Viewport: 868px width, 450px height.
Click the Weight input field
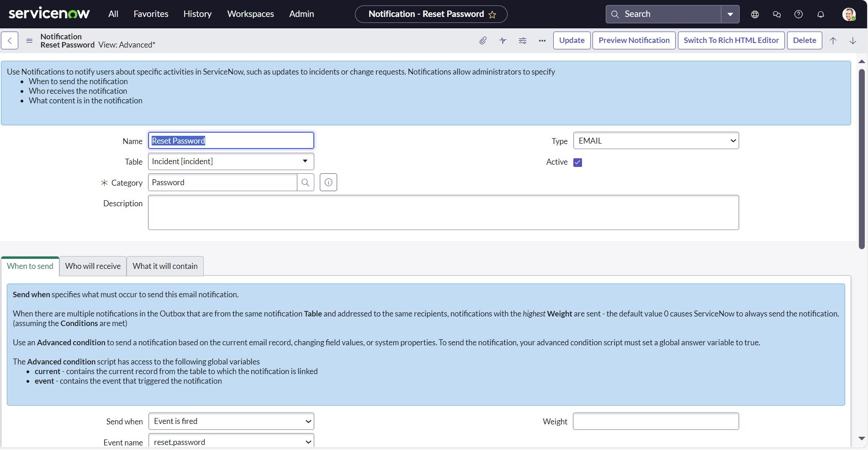tap(656, 421)
